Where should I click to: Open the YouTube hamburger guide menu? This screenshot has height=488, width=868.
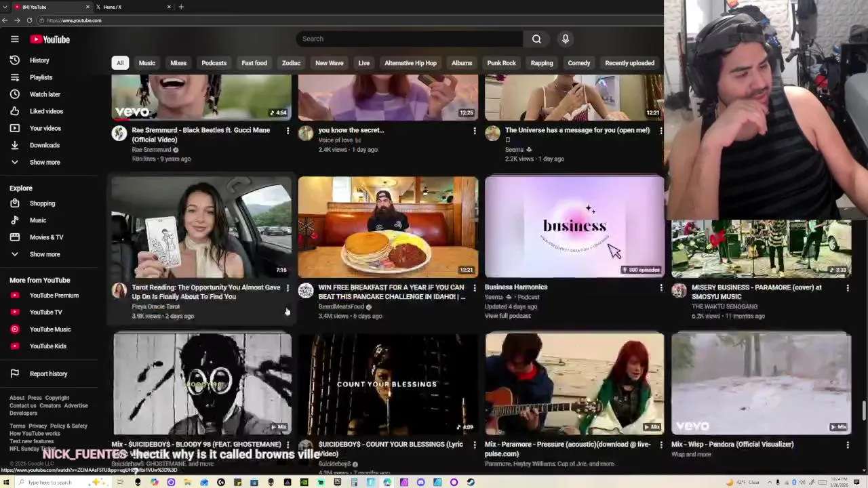[x=14, y=39]
